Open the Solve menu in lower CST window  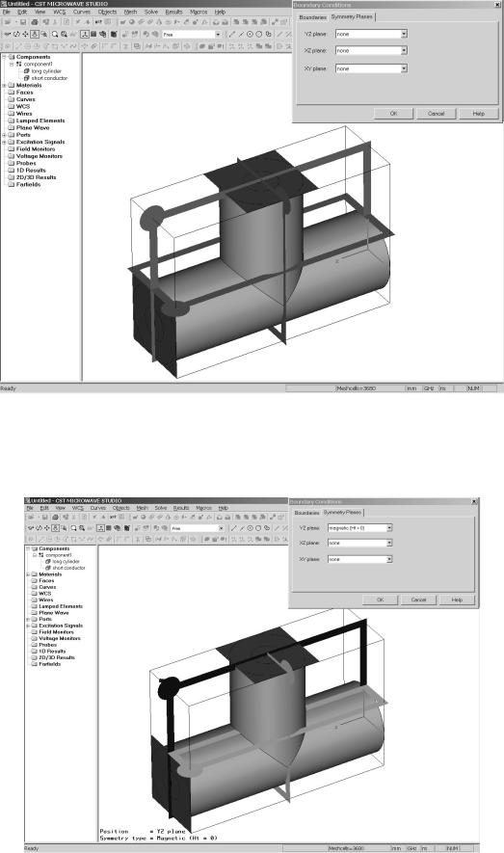pyautogui.click(x=161, y=508)
